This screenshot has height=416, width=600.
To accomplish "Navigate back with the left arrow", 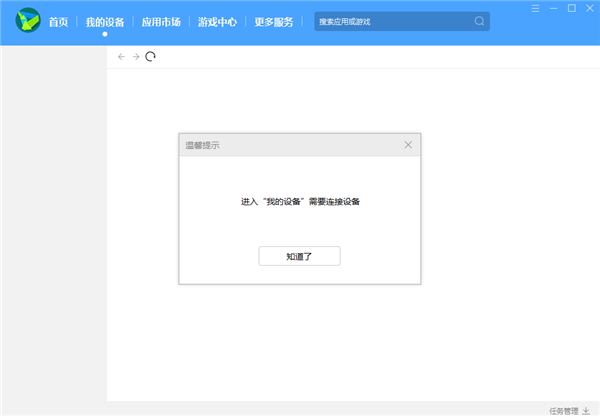I will pos(121,57).
